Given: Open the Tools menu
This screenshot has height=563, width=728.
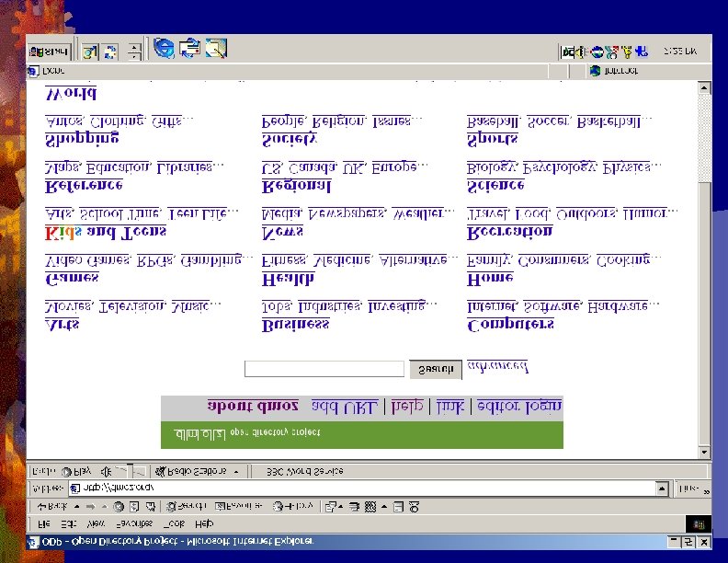Looking at the screenshot, I should click(x=174, y=523).
